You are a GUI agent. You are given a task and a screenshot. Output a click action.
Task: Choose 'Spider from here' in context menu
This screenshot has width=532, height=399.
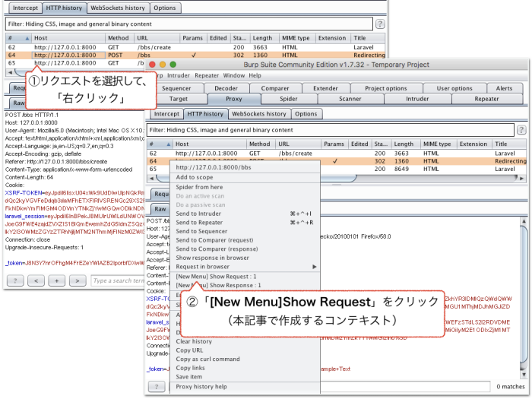click(x=245, y=187)
